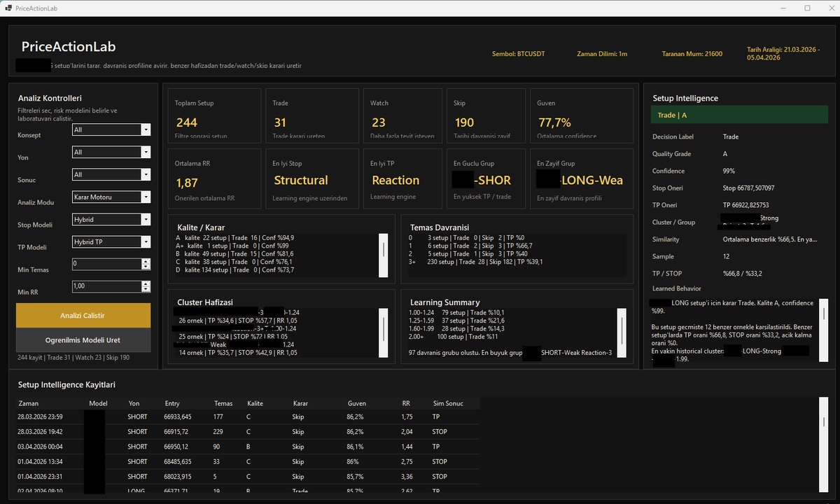Click the Sembol: BTCUSDT header label
Viewport: 840px width, 504px height.
tap(519, 54)
